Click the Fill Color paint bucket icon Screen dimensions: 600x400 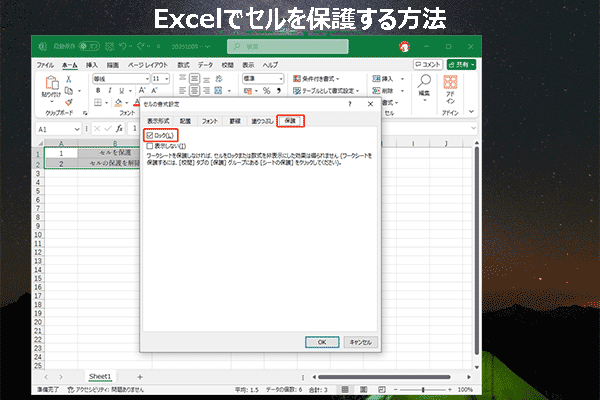coord(118,103)
